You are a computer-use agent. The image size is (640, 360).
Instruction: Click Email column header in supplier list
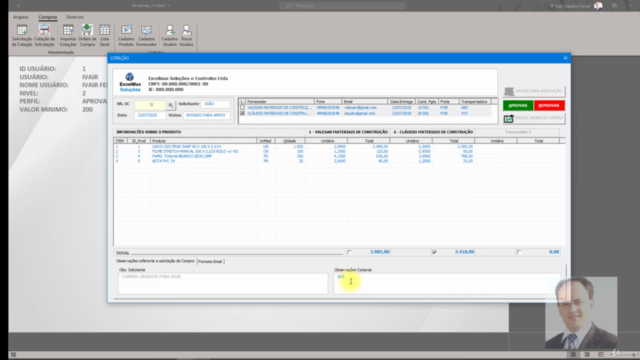[364, 101]
